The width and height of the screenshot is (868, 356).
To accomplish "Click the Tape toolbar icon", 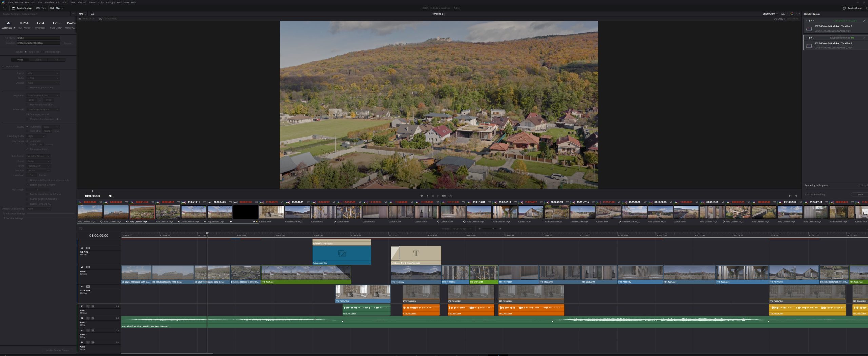I will (38, 8).
